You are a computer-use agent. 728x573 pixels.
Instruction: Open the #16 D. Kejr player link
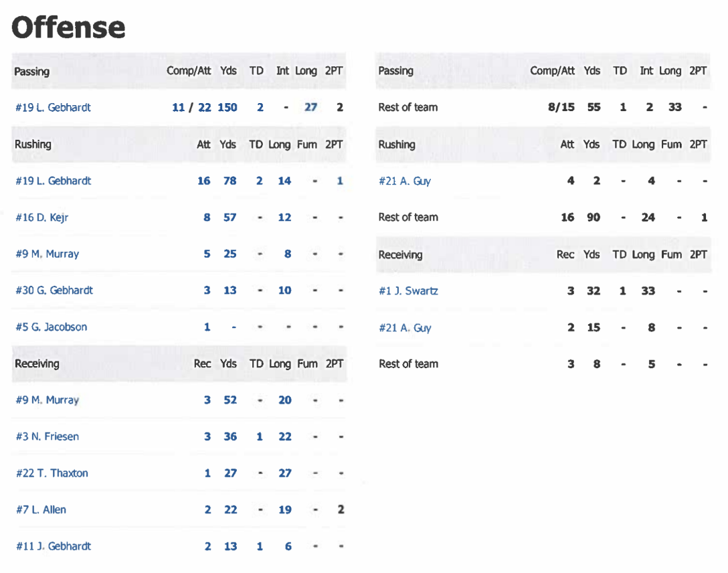pyautogui.click(x=41, y=217)
